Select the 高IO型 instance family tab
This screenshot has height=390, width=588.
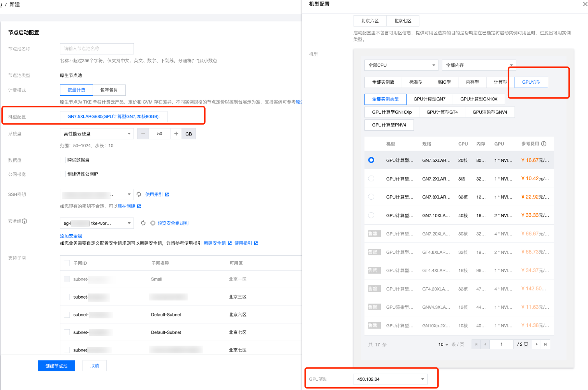444,82
